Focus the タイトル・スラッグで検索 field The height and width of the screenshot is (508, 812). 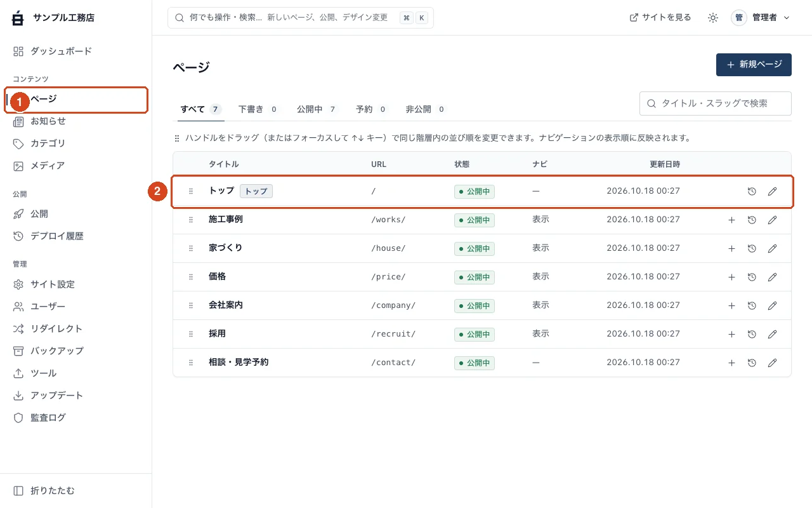716,104
